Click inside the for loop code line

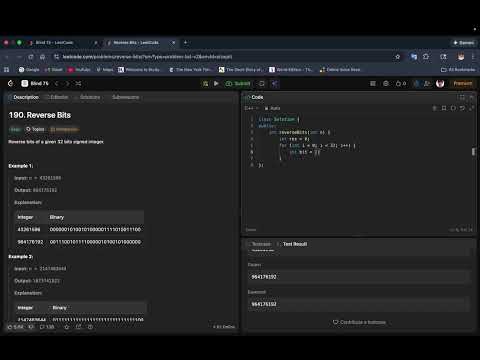317,146
